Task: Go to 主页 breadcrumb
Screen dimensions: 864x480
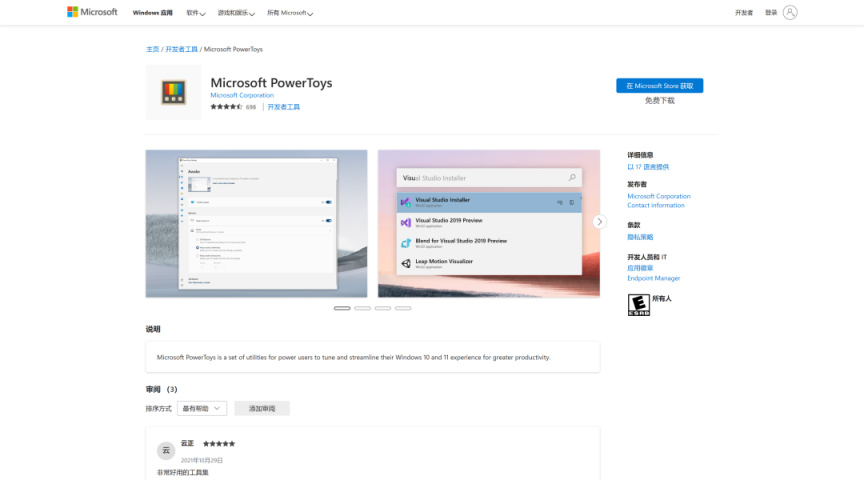Action: (153, 49)
